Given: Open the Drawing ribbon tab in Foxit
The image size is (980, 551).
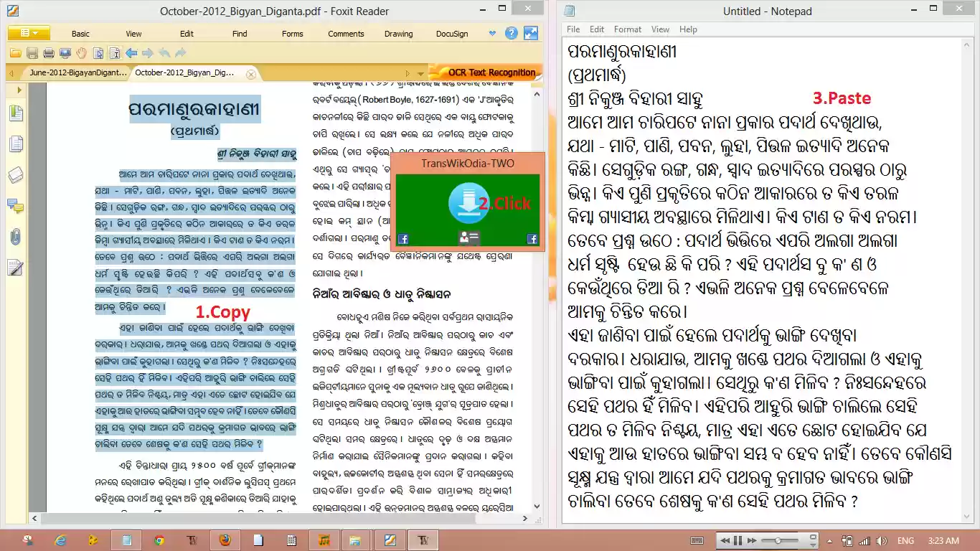Looking at the screenshot, I should coord(399,34).
